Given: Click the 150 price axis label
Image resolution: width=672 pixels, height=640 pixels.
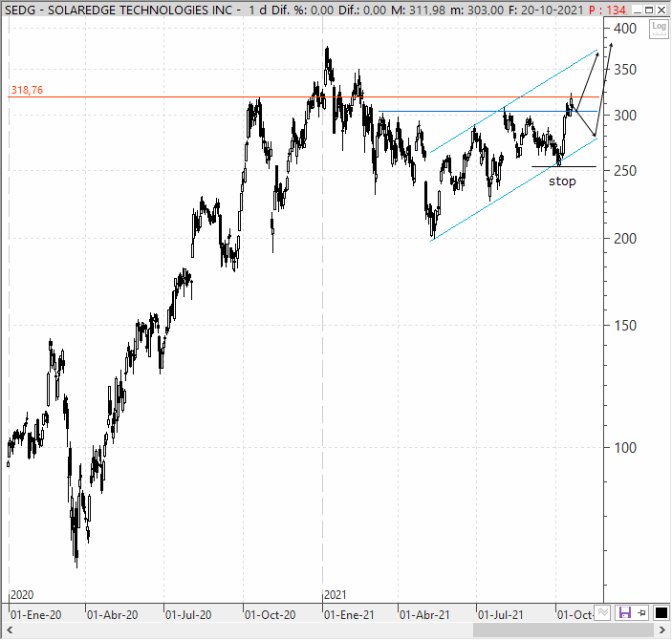Looking at the screenshot, I should (x=625, y=326).
